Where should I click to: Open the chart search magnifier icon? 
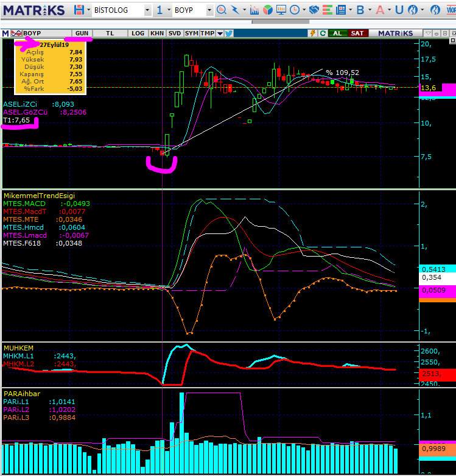[x=222, y=10]
